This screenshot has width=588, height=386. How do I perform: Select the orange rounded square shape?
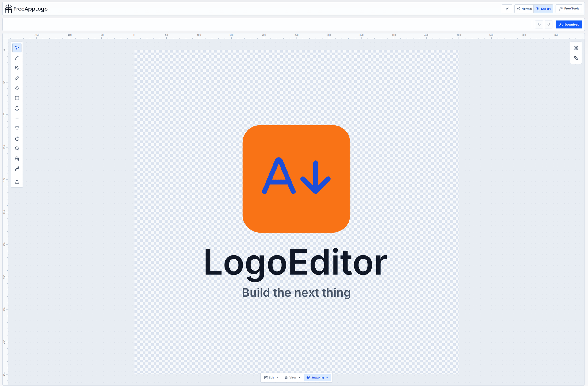click(x=296, y=214)
